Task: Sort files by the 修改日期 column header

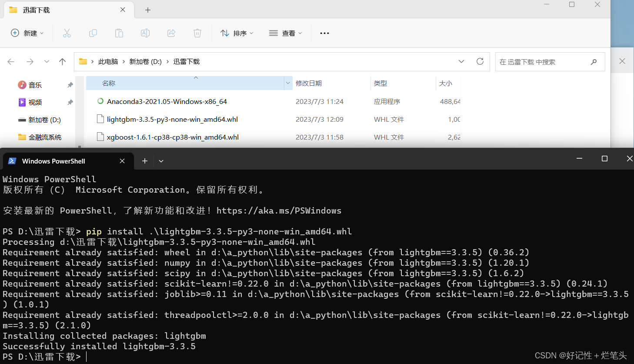Action: [x=309, y=83]
